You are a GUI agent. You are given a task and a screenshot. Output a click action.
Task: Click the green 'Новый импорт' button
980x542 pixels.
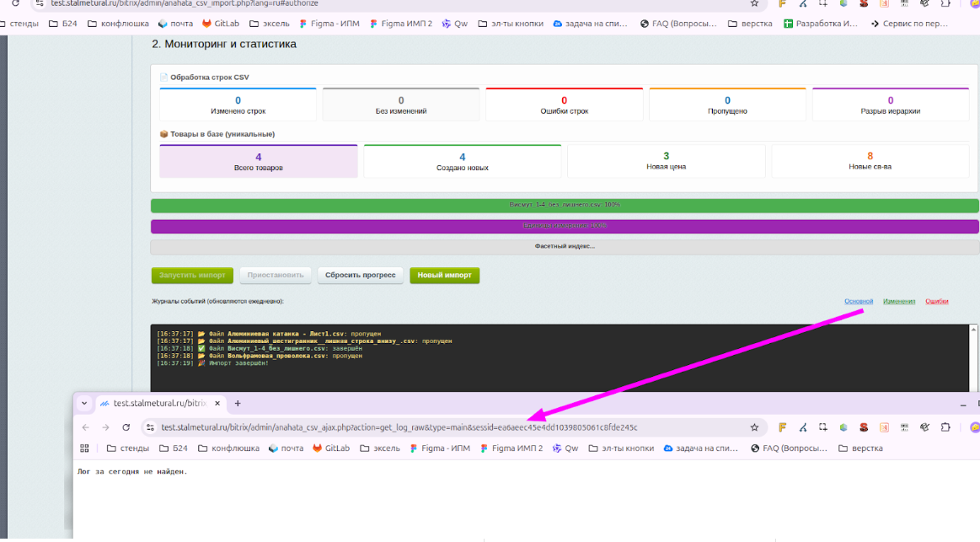[444, 275]
